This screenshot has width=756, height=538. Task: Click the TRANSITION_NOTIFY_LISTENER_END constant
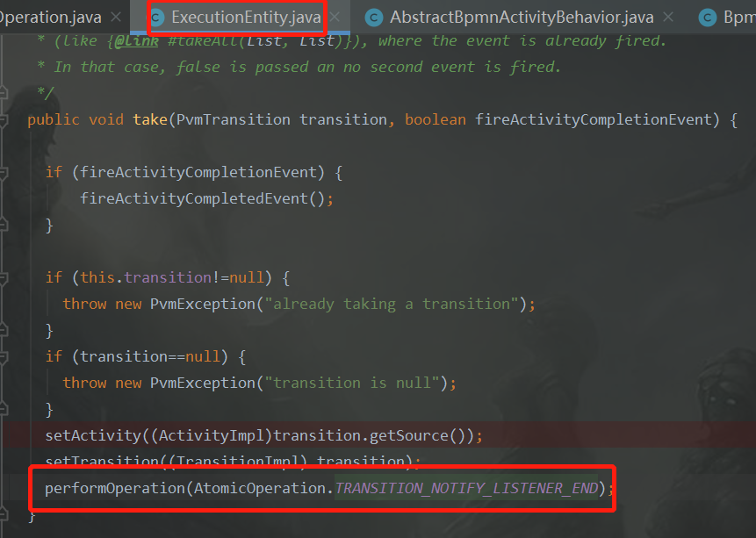tap(466, 488)
